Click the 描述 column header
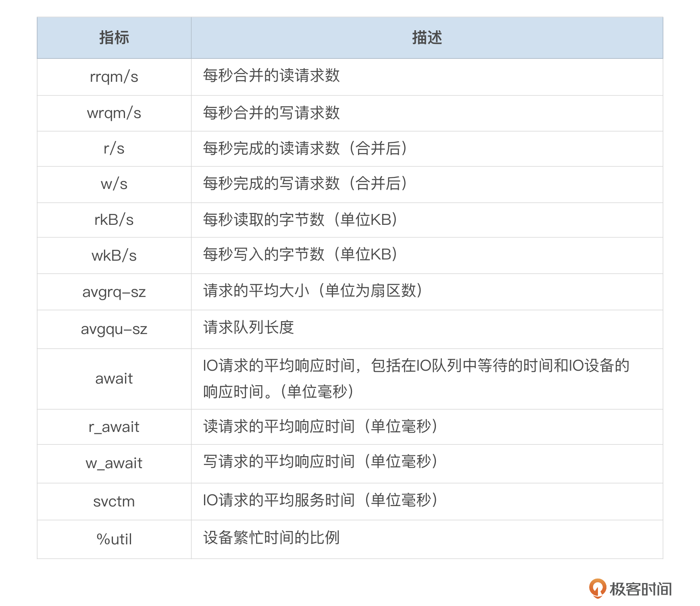Viewport: 700px width, 606px height. [x=427, y=38]
